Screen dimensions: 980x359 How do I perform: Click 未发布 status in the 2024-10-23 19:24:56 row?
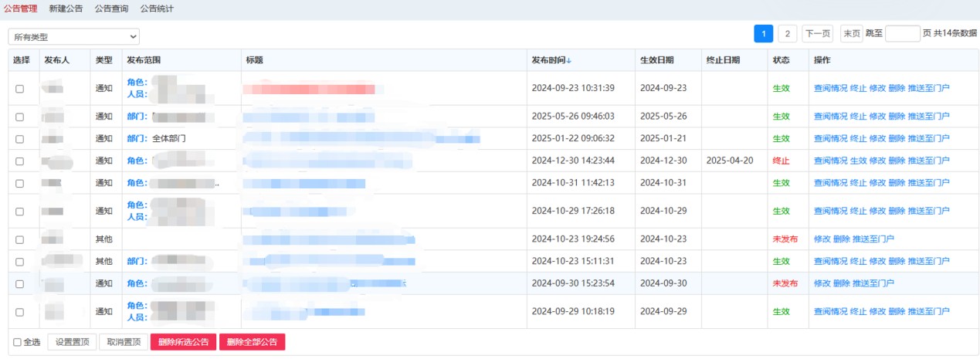(785, 239)
